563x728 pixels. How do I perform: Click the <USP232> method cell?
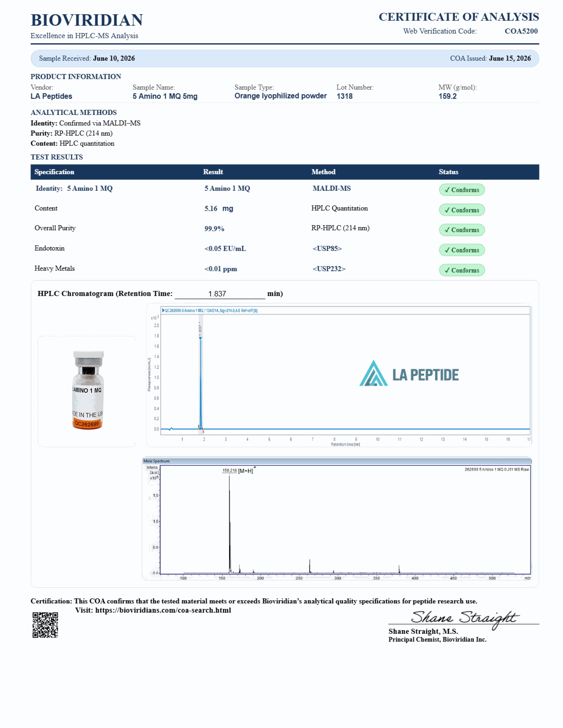tap(329, 269)
